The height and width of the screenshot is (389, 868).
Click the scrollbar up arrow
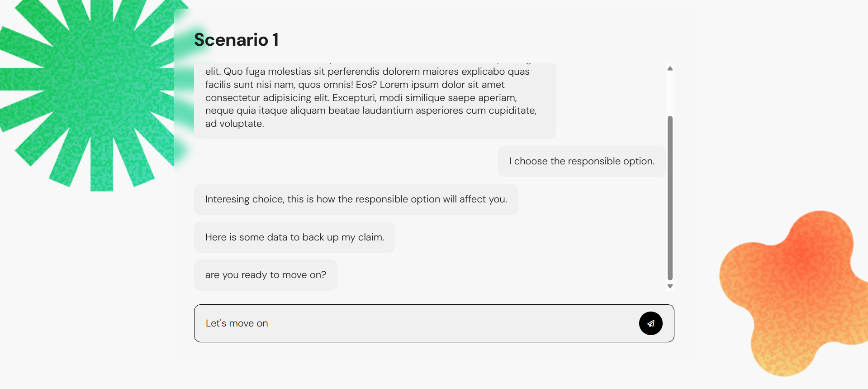670,68
